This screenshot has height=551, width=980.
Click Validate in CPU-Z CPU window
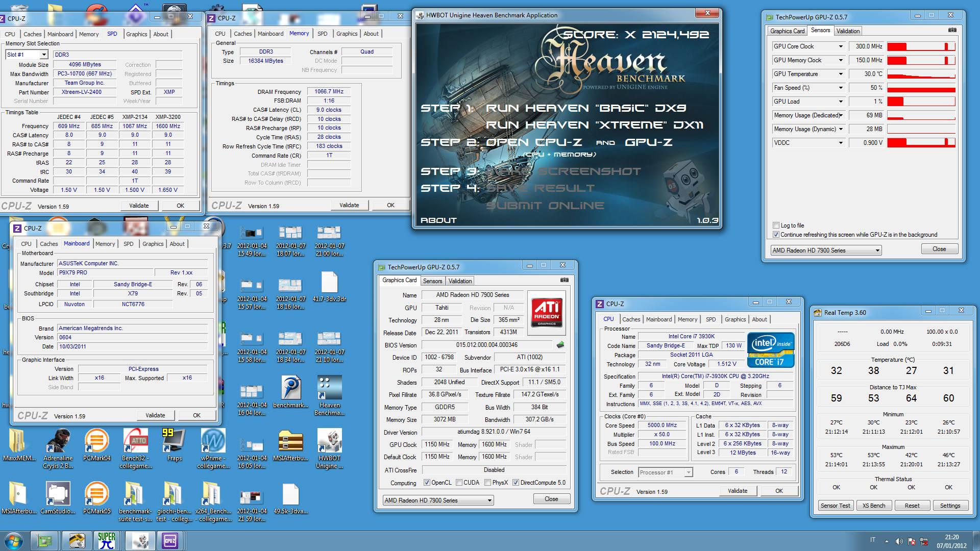(737, 491)
